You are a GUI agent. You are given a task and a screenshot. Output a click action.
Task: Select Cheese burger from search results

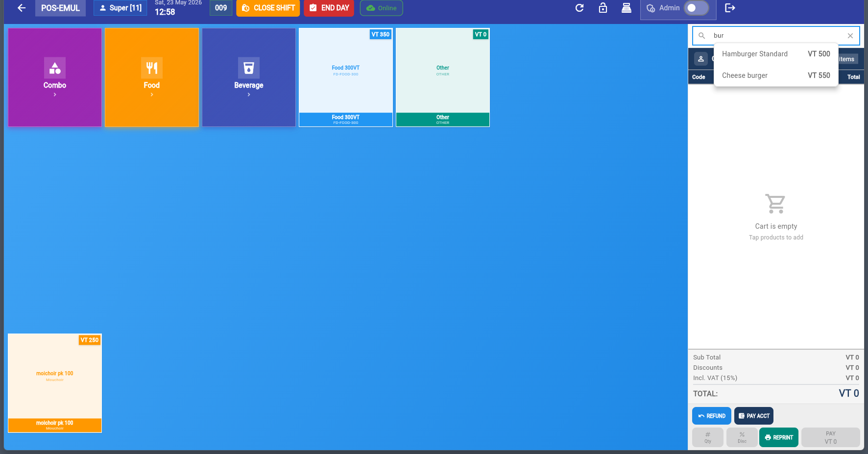coord(776,75)
